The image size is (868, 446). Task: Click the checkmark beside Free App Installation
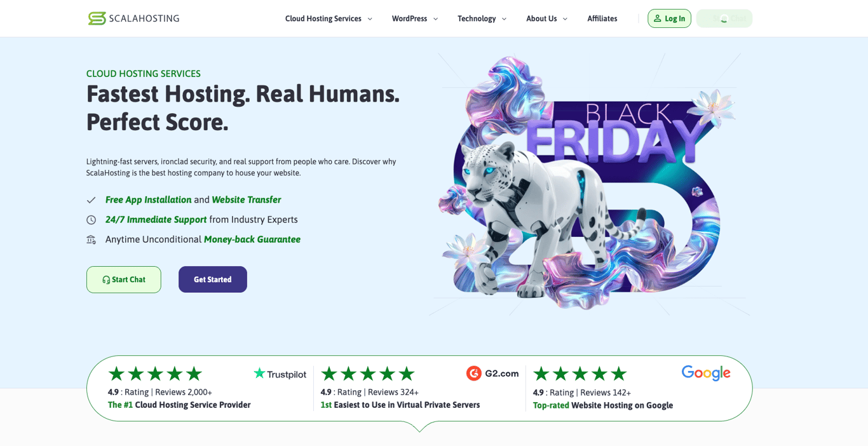[x=91, y=199]
